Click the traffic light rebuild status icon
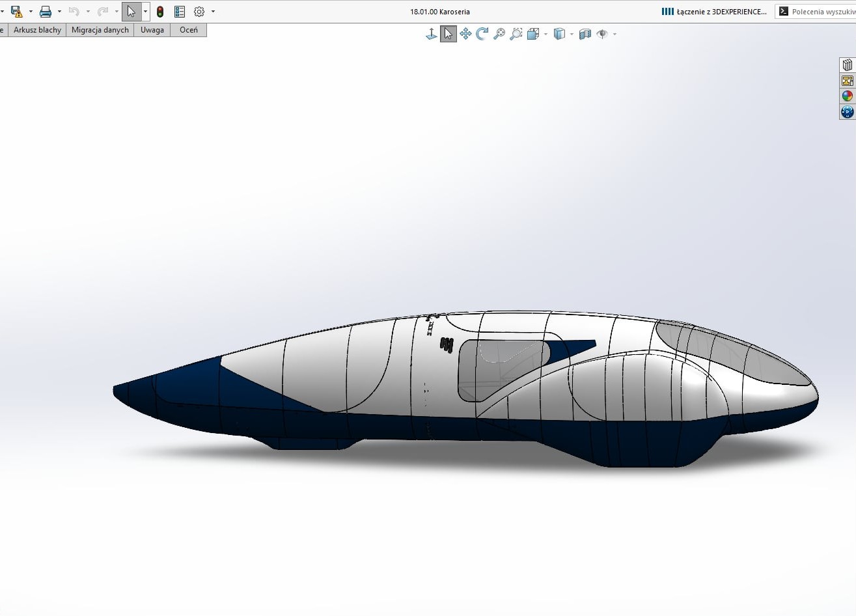The width and height of the screenshot is (856, 616). click(160, 11)
